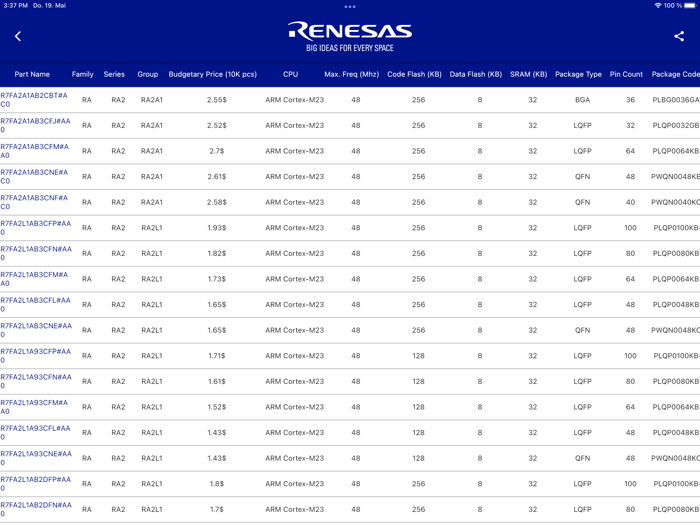Select the 2.7$ price cell
Screen dimensions: 700x525
[x=217, y=151]
